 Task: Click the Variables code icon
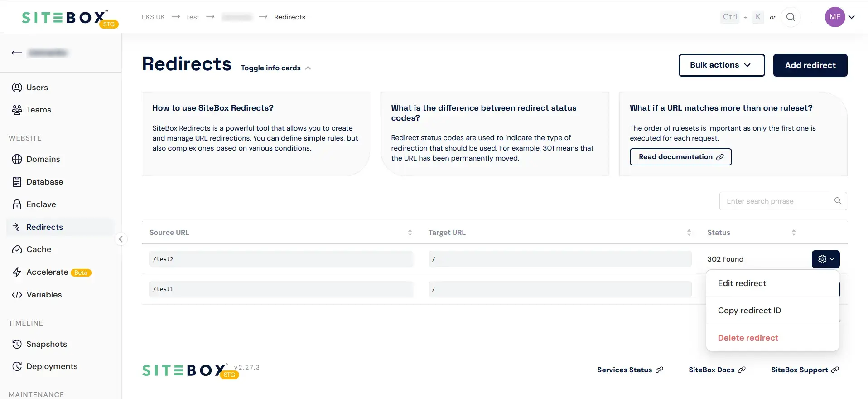(17, 295)
